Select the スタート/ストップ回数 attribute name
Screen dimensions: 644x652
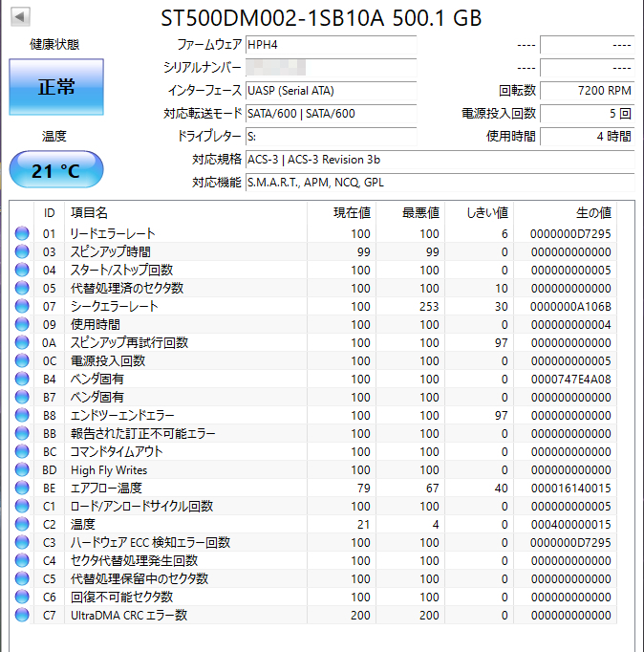click(x=121, y=270)
